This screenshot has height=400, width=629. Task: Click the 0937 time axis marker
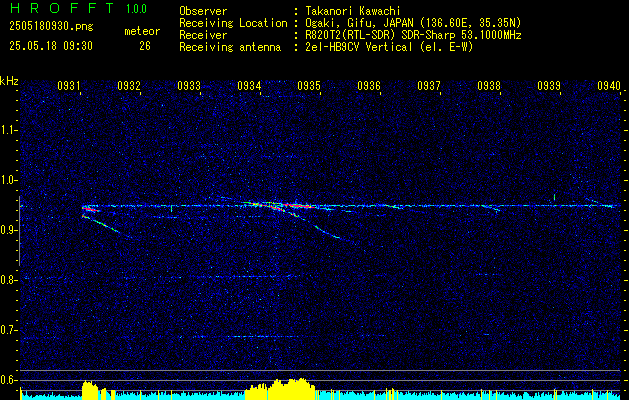click(429, 86)
